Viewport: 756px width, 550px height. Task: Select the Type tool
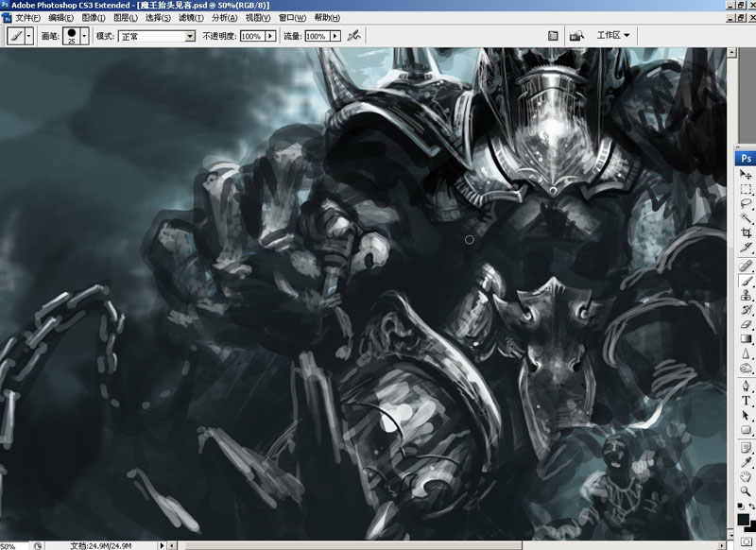click(746, 401)
